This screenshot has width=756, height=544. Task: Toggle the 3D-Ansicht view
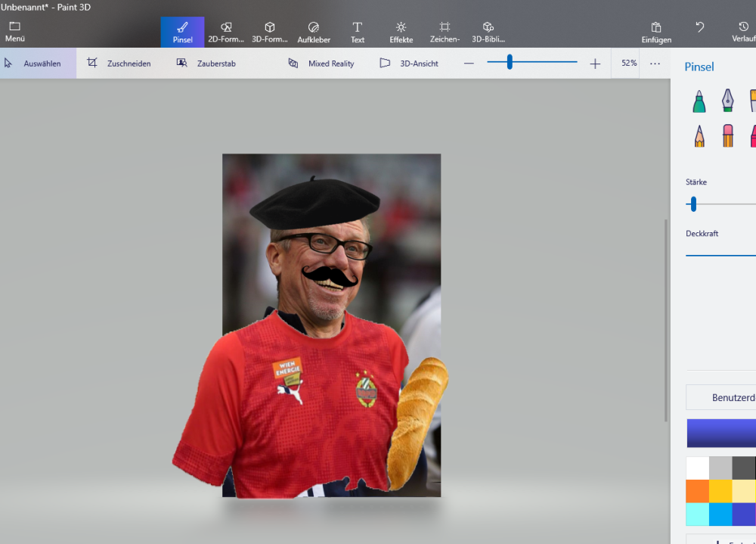click(x=409, y=64)
